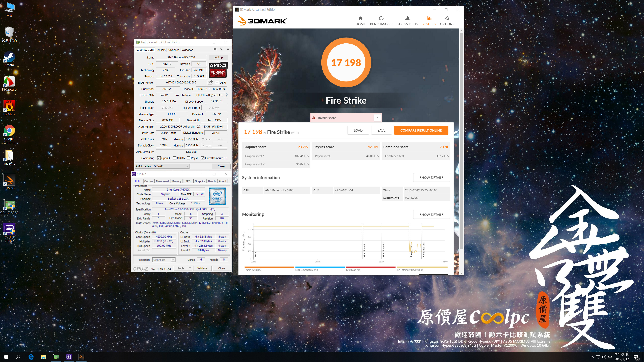This screenshot has width=644, height=362.
Task: Toggle the UEFI checkbox in GPU-Z
Action: tap(217, 83)
